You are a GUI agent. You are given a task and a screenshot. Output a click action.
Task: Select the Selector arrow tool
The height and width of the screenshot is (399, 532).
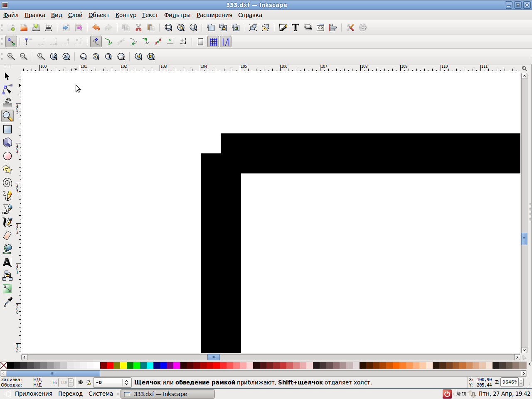click(x=7, y=76)
